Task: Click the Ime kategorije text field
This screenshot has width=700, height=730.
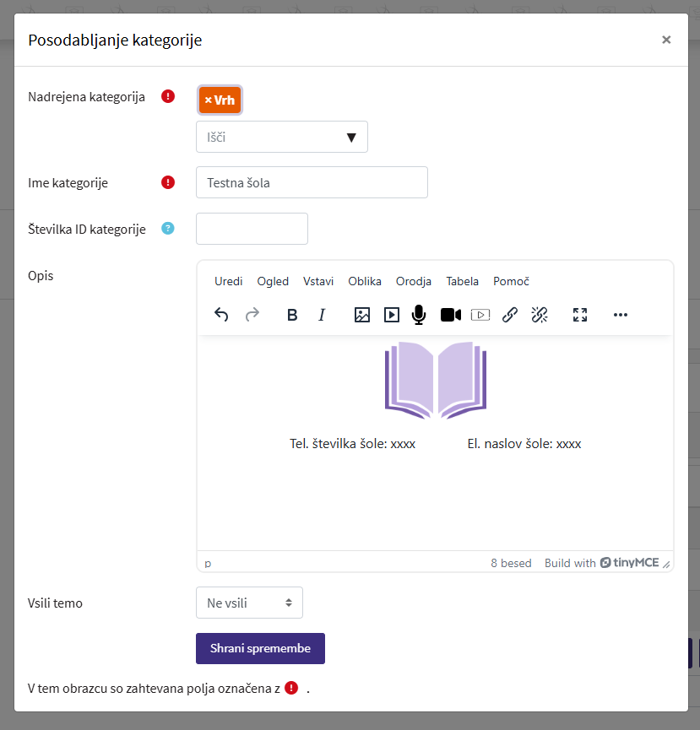Action: click(x=312, y=182)
